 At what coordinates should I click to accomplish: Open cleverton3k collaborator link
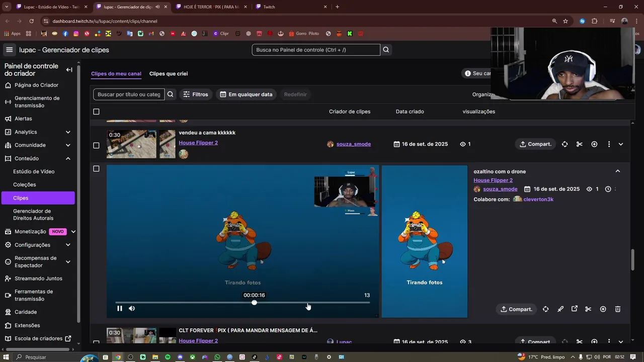[x=538, y=200]
